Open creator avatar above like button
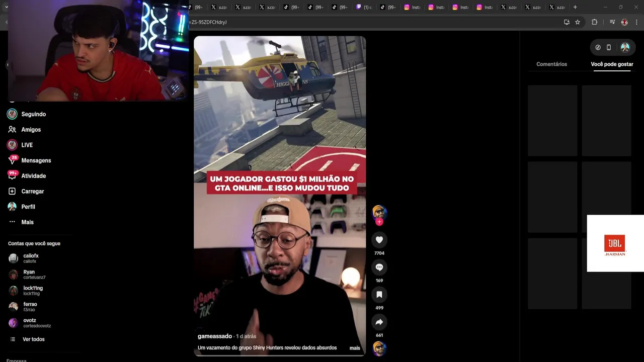 click(x=379, y=212)
